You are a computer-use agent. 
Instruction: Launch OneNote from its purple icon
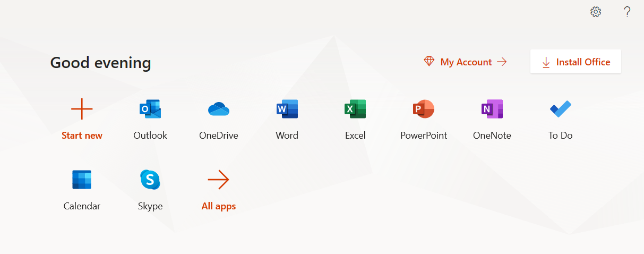click(x=492, y=109)
